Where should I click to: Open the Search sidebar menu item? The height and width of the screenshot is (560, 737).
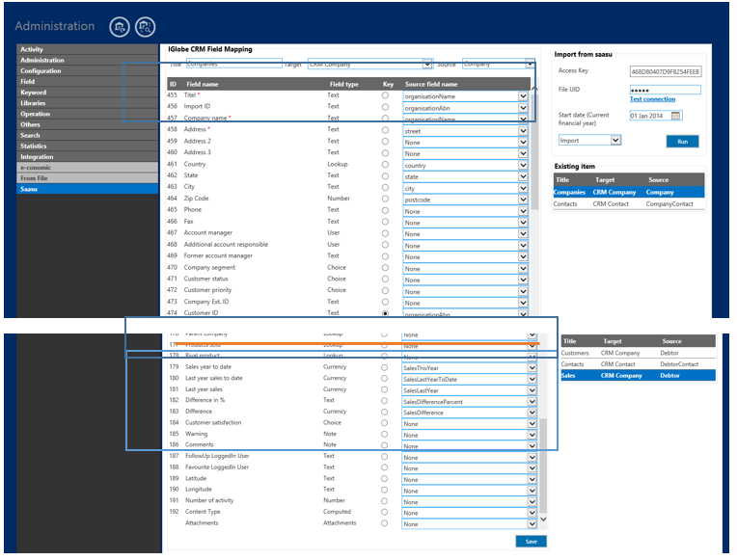click(x=88, y=135)
